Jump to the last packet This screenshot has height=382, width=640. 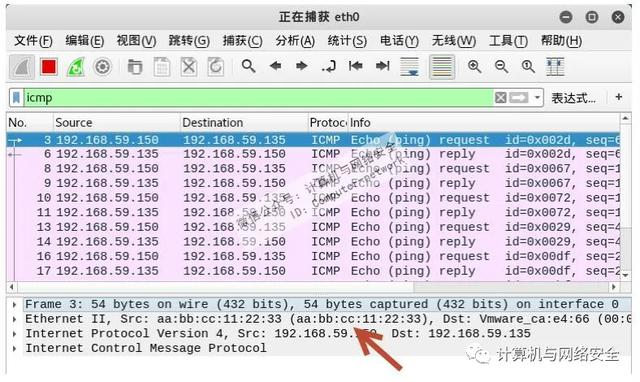pos(382,66)
